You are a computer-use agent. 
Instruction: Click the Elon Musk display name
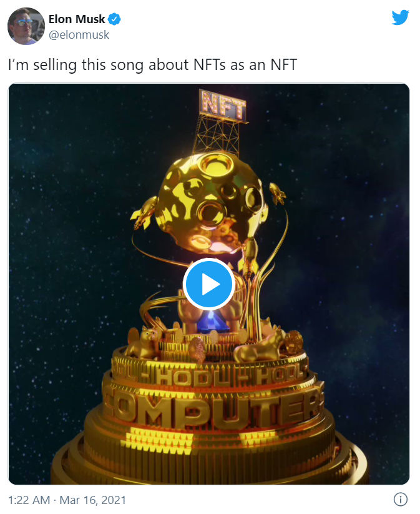(77, 19)
